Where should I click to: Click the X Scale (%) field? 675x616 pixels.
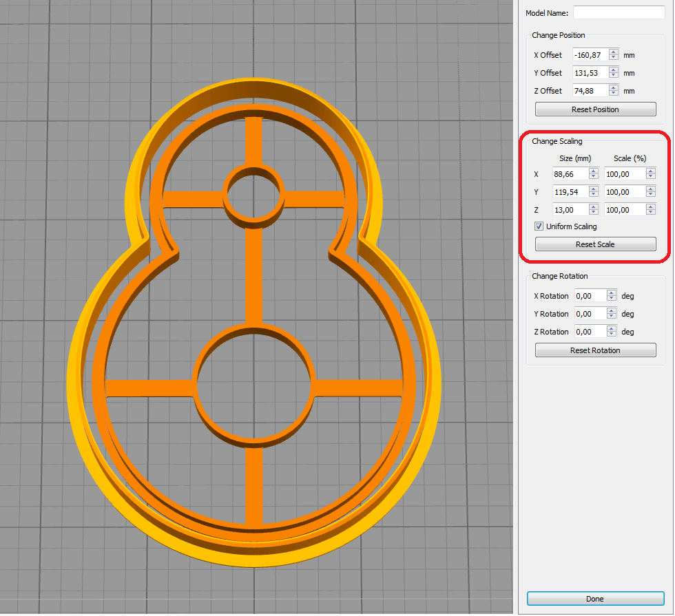(625, 173)
